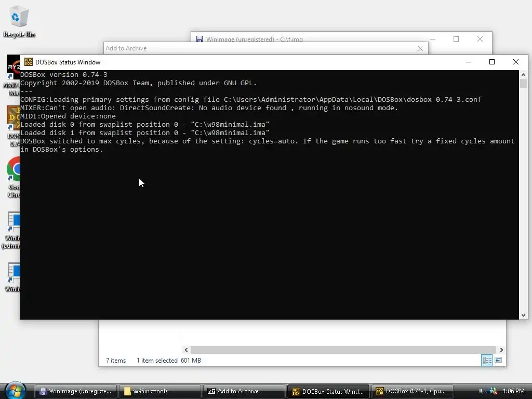The image size is (532, 399).
Task: Switch explorer to details view icon
Action: (487, 361)
